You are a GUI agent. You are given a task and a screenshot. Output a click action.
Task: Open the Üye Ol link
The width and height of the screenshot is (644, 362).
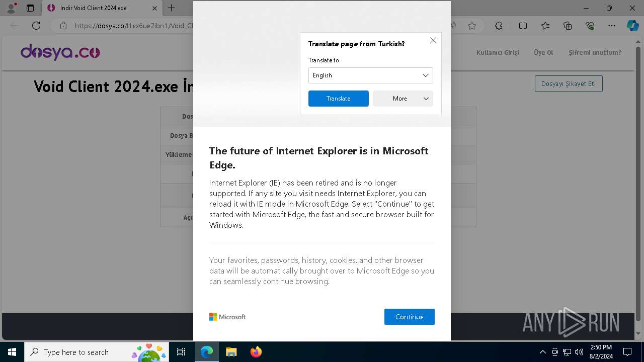tap(543, 52)
